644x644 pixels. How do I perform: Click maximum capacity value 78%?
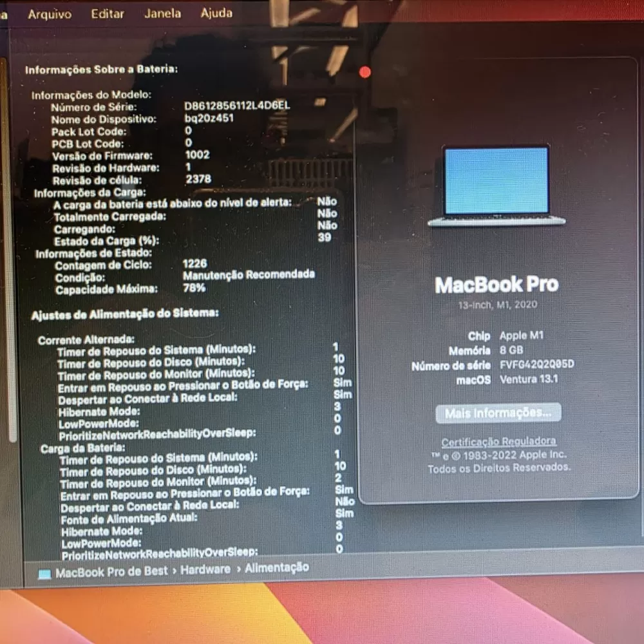point(194,287)
